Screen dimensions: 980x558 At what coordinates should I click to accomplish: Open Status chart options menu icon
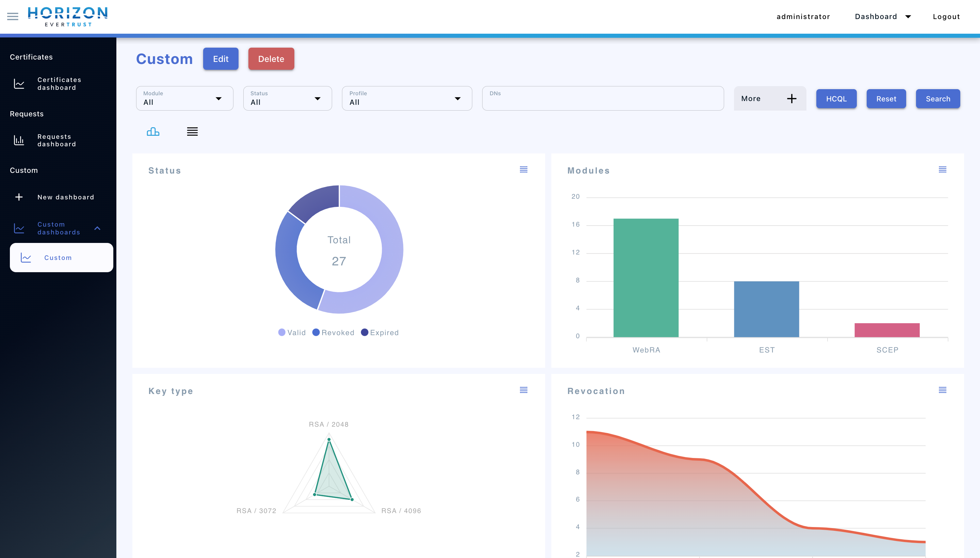(524, 169)
